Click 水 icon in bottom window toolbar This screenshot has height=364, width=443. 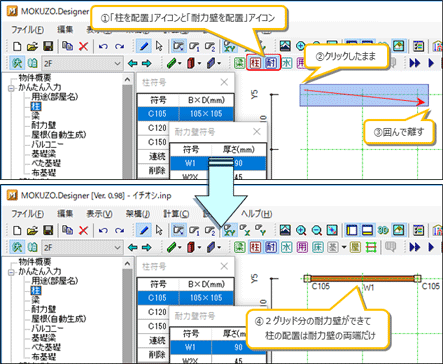click(x=286, y=247)
